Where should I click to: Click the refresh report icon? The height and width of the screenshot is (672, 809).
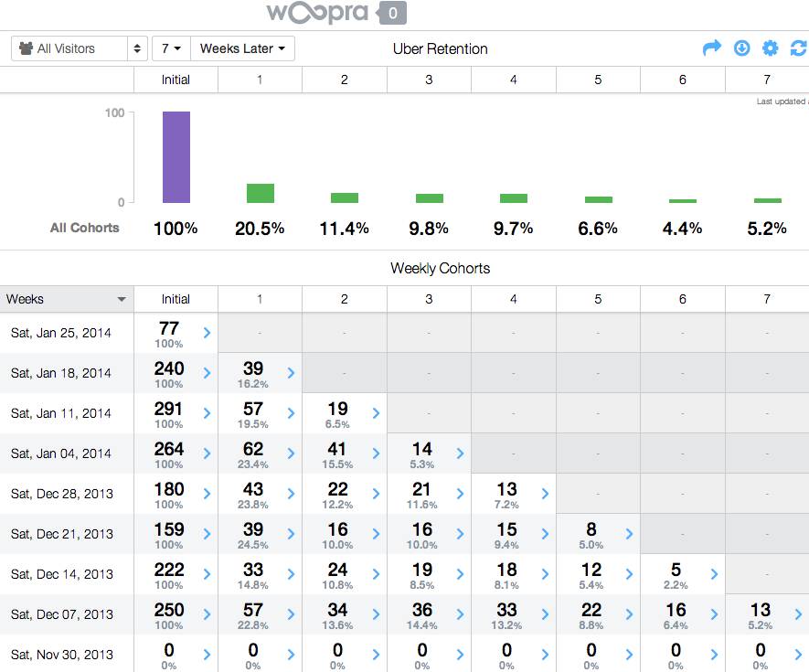(x=799, y=48)
